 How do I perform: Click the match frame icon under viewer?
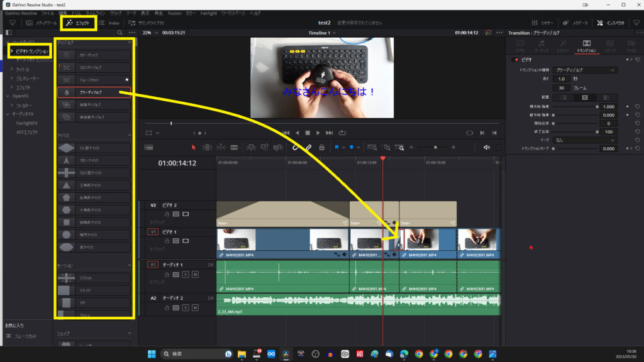coord(469,133)
